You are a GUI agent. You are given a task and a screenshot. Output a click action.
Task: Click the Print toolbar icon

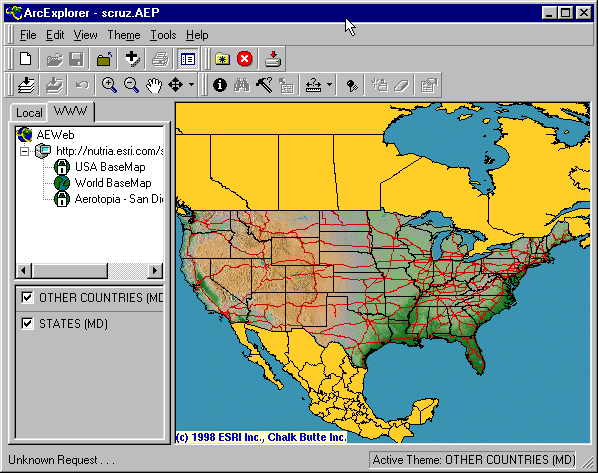[x=160, y=59]
